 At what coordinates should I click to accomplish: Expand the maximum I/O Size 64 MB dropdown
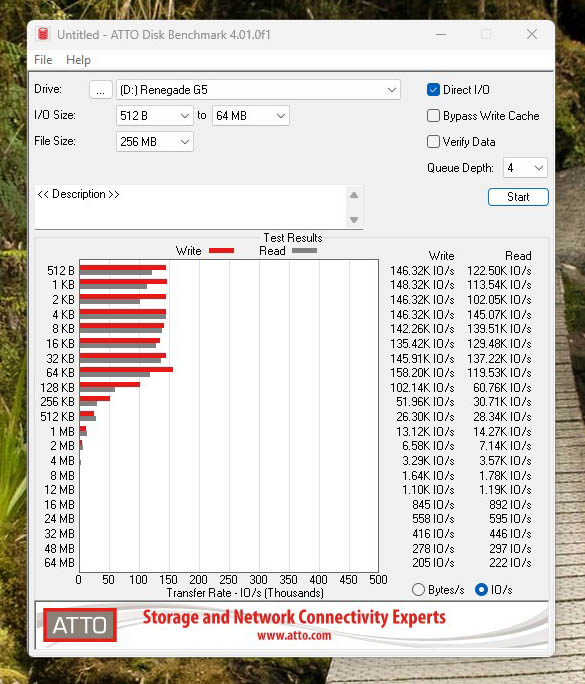(251, 116)
